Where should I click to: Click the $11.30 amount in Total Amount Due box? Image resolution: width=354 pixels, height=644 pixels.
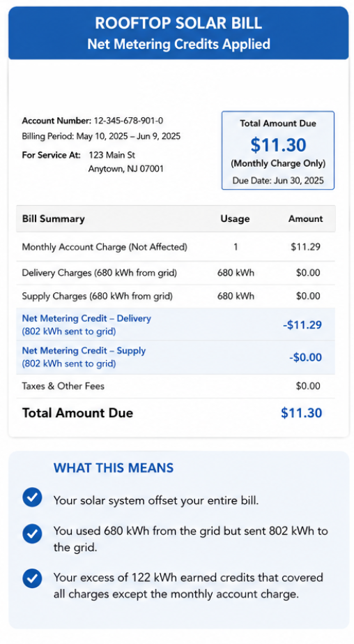pos(278,144)
